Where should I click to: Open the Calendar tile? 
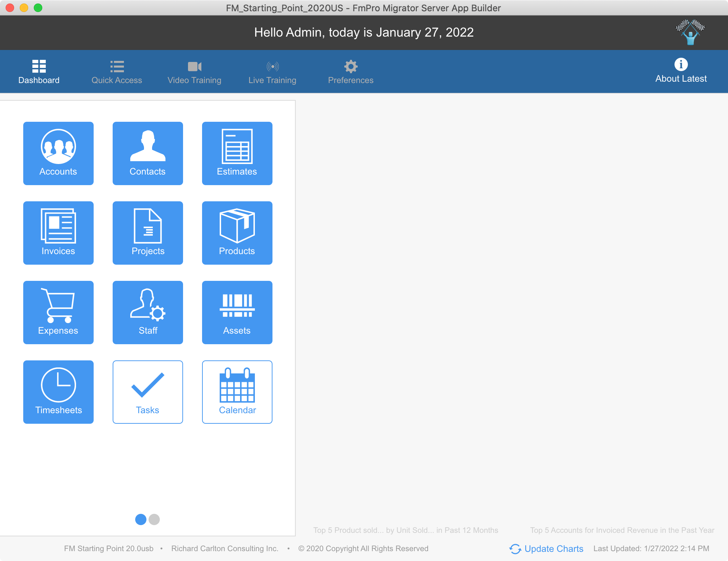(237, 392)
